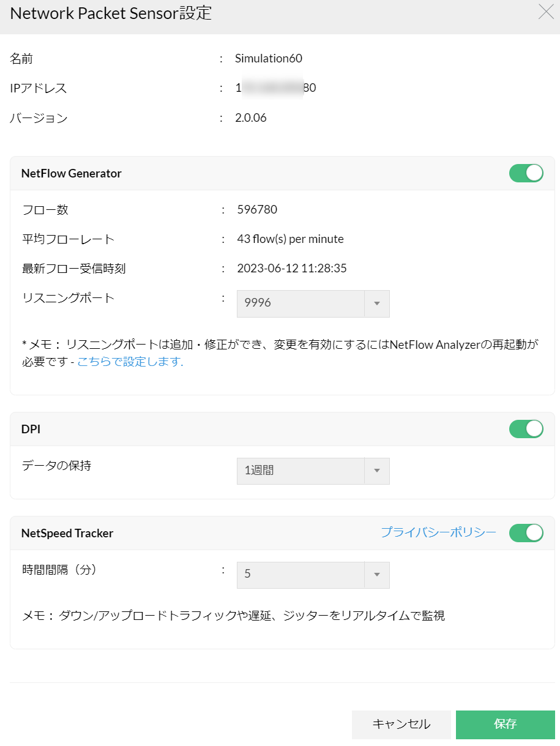
Task: Click the blurred IP address value
Action: coord(275,88)
